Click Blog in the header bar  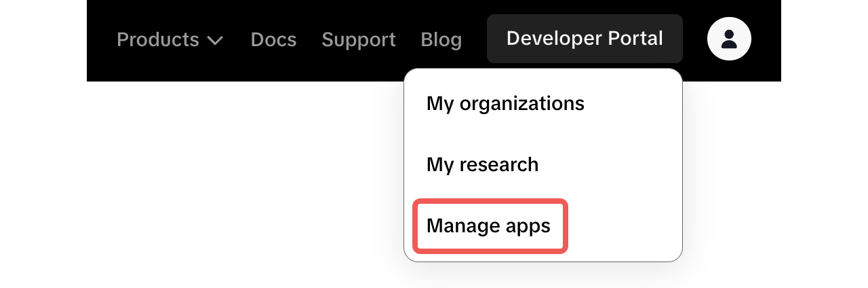(441, 39)
